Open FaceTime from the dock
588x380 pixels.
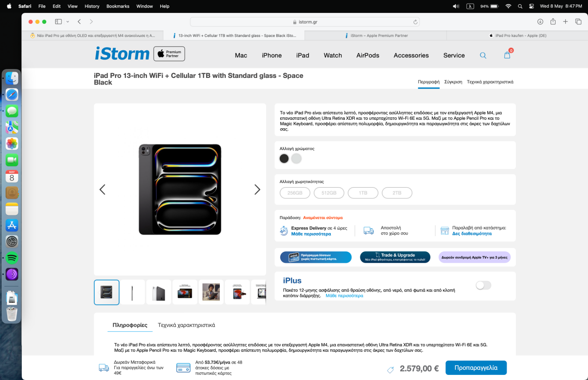[12, 160]
